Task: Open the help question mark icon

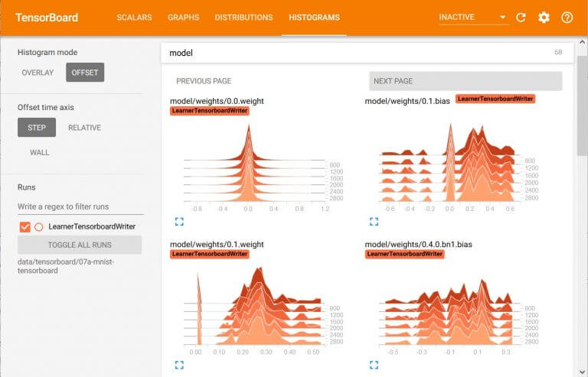Action: click(x=567, y=18)
